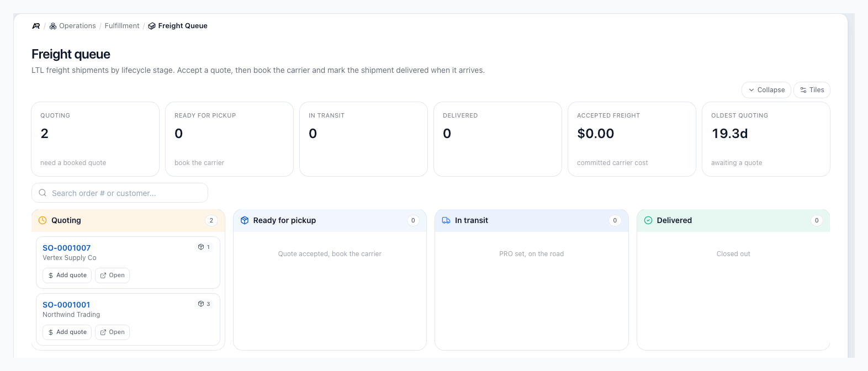Click "committed carrier cost" caption
868x371 pixels.
612,163
